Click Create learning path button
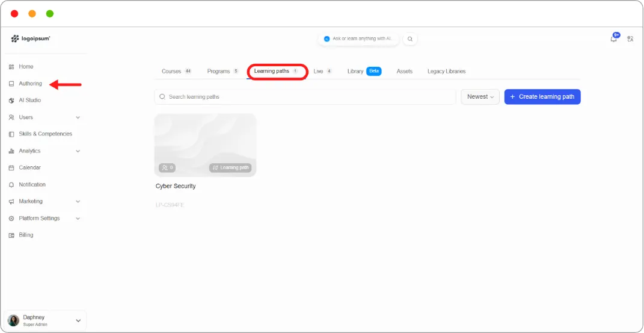644x333 pixels. tap(542, 96)
